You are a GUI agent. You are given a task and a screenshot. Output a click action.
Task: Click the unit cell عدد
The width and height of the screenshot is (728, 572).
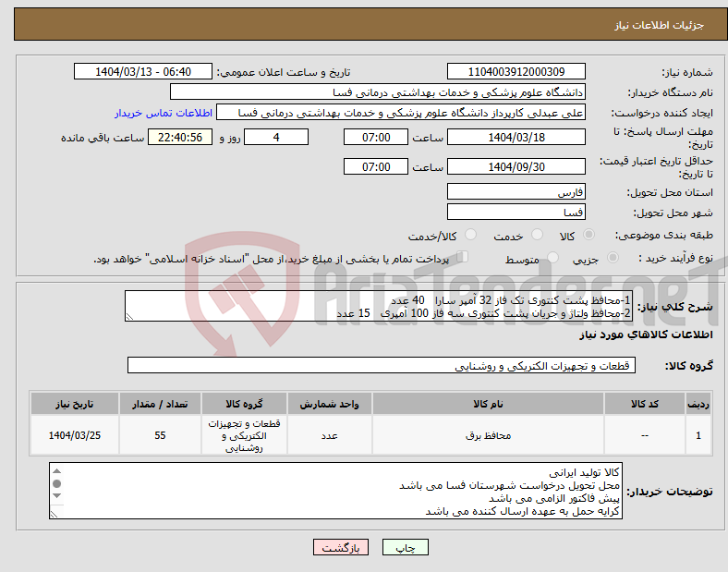pyautogui.click(x=329, y=435)
